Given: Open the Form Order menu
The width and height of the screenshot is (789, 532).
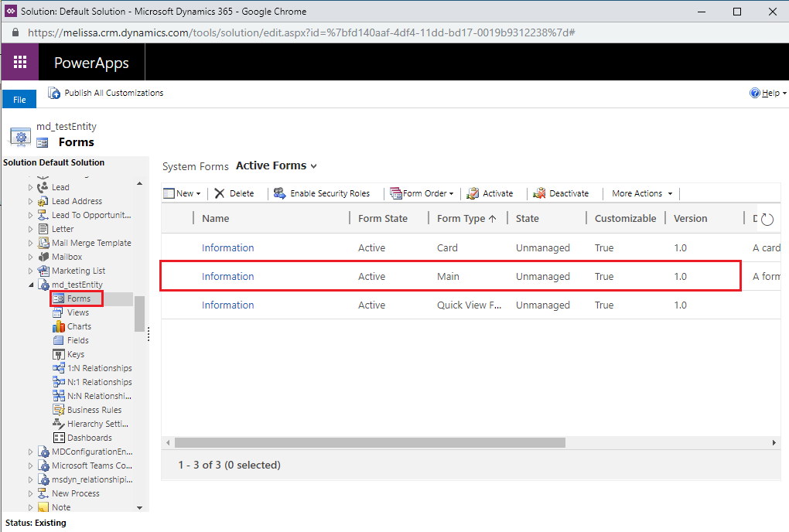Looking at the screenshot, I should tap(422, 193).
